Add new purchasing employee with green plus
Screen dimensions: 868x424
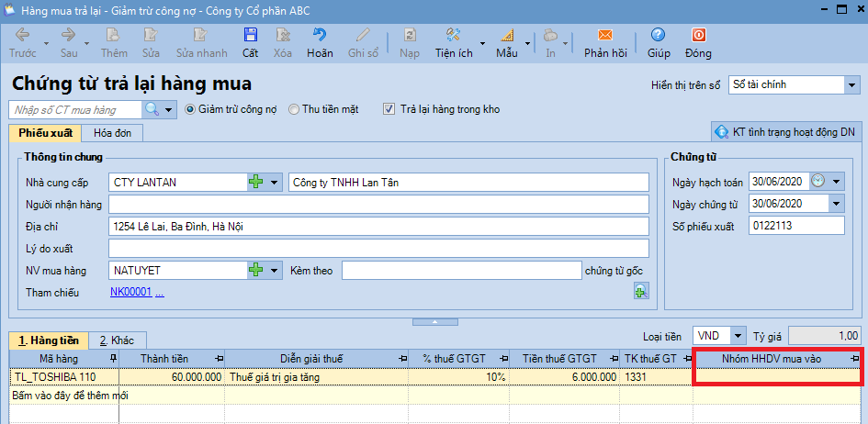click(x=255, y=271)
